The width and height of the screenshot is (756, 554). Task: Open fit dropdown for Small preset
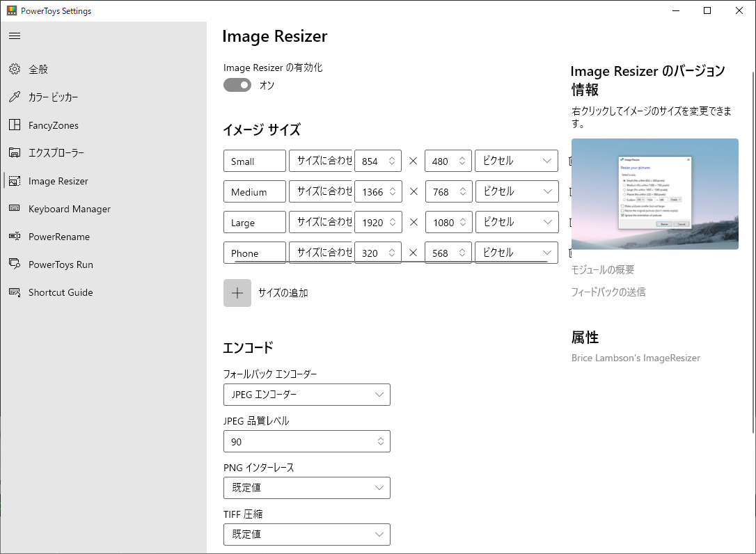pyautogui.click(x=321, y=161)
